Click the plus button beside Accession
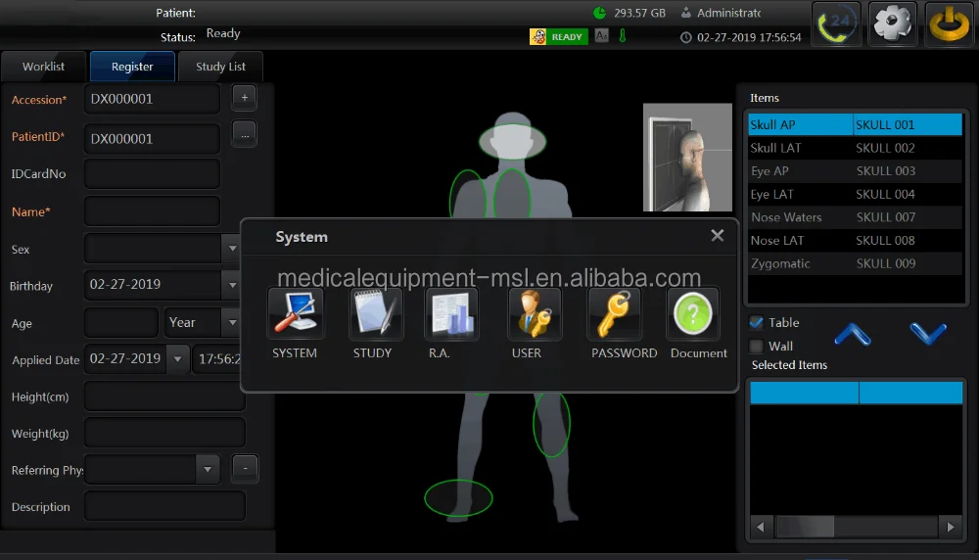The width and height of the screenshot is (979, 560). click(x=244, y=98)
